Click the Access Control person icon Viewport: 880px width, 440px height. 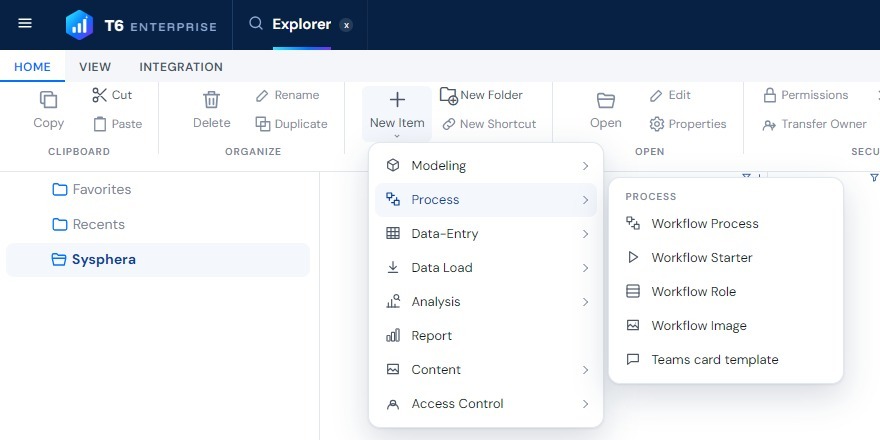tap(393, 404)
